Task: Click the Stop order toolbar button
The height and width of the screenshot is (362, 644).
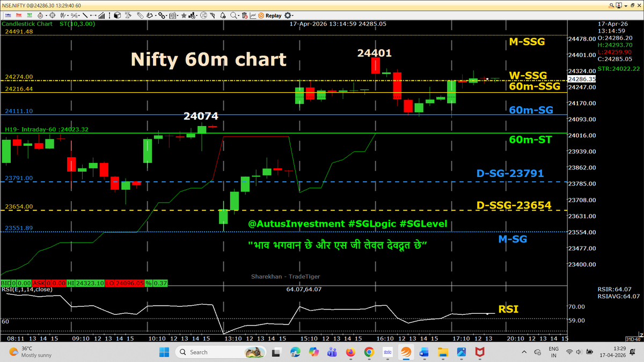Action: (19, 16)
